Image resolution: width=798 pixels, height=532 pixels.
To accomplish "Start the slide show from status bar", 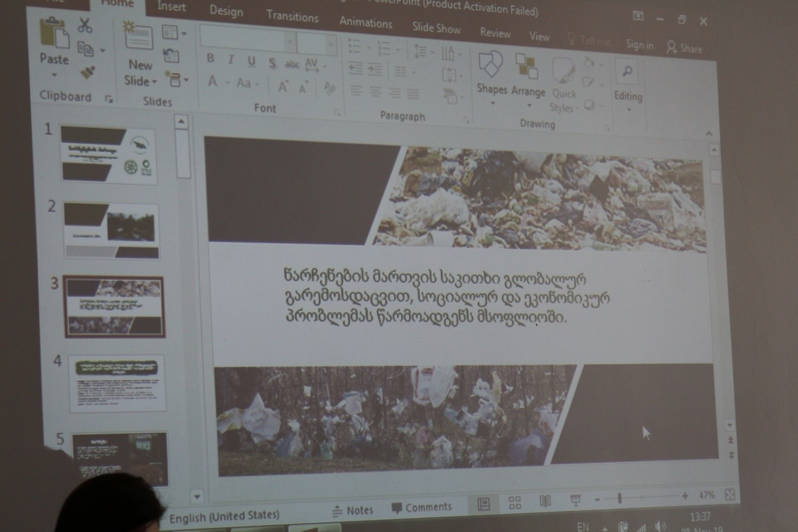I will [575, 501].
